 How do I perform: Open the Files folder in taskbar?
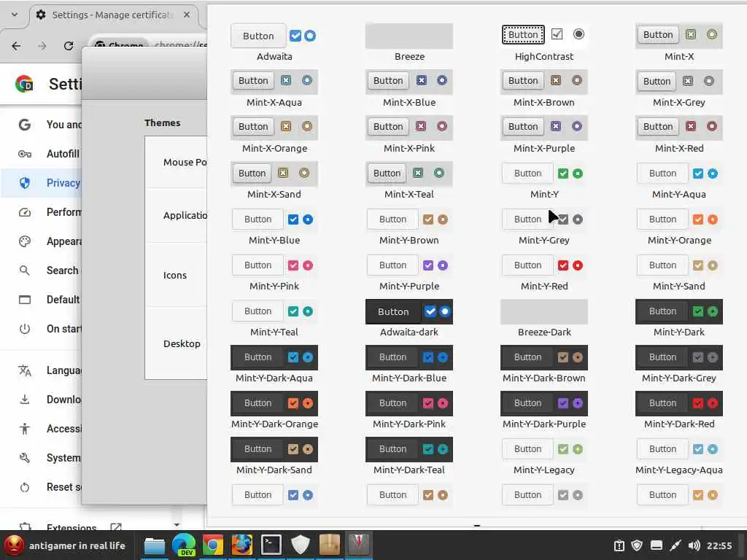pyautogui.click(x=155, y=545)
